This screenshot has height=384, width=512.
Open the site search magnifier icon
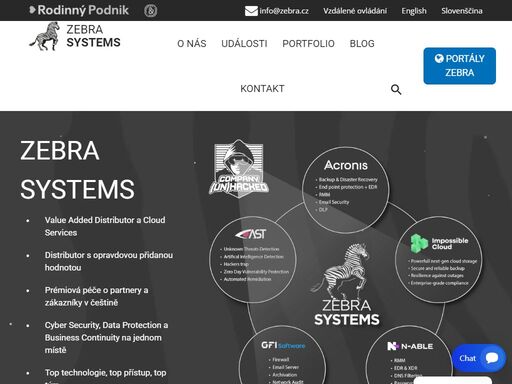[396, 89]
